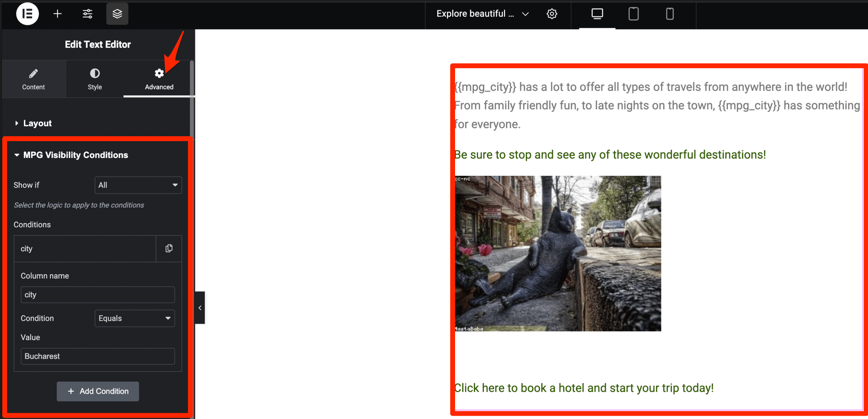Click the Elementor logo menu icon
Screen dimensions: 868x419
pos(27,14)
